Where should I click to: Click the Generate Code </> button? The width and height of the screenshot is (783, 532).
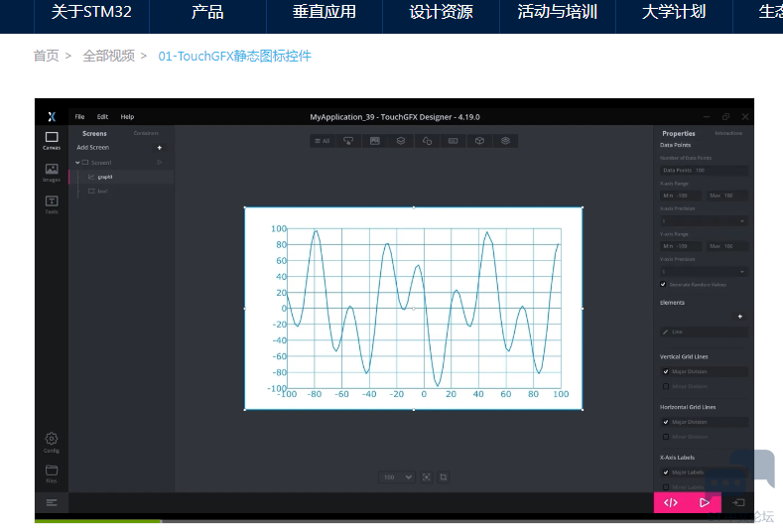[x=671, y=502]
